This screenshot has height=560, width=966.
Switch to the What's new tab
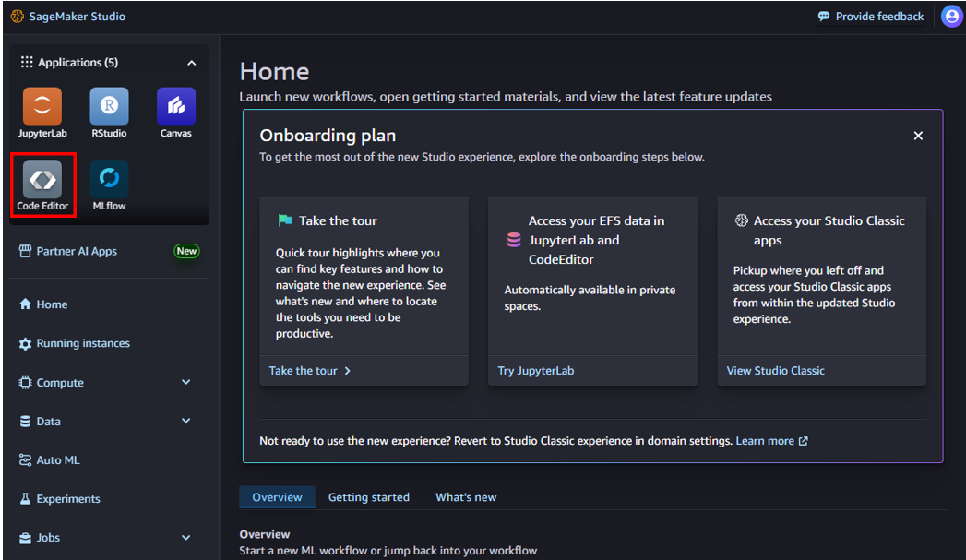[x=465, y=496]
